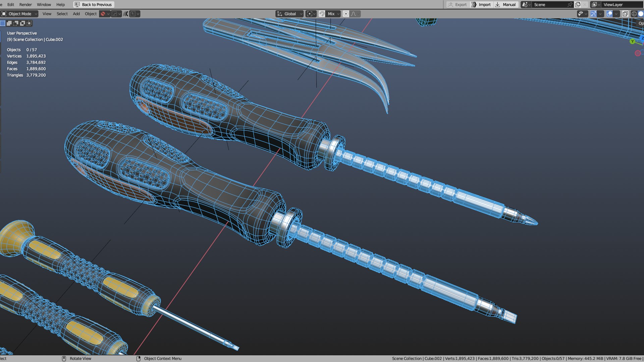Choose the 'intersect selection' mode icon

29,23
